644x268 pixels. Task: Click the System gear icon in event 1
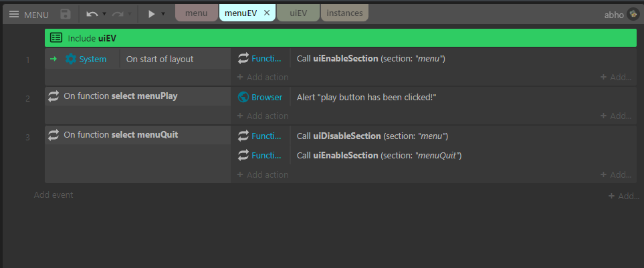(71, 59)
